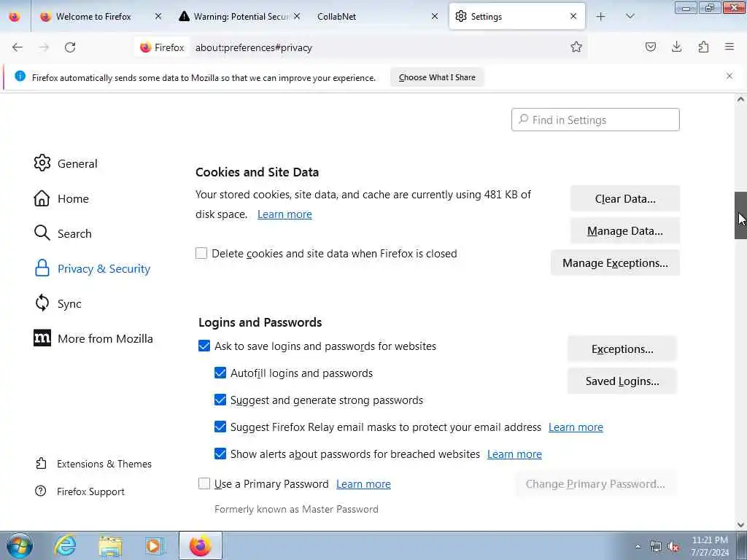Dismiss the data sharing notification bar
Image resolution: width=747 pixels, height=560 pixels.
[729, 76]
